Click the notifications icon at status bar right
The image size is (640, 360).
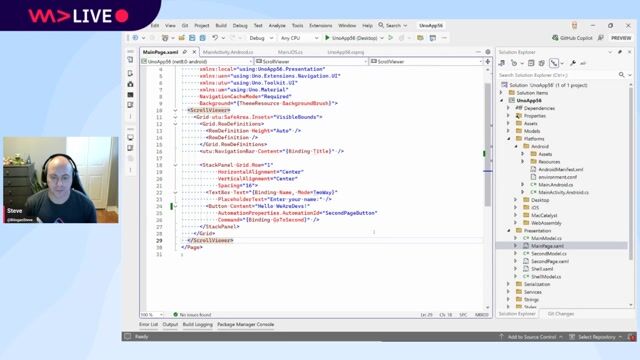632,337
